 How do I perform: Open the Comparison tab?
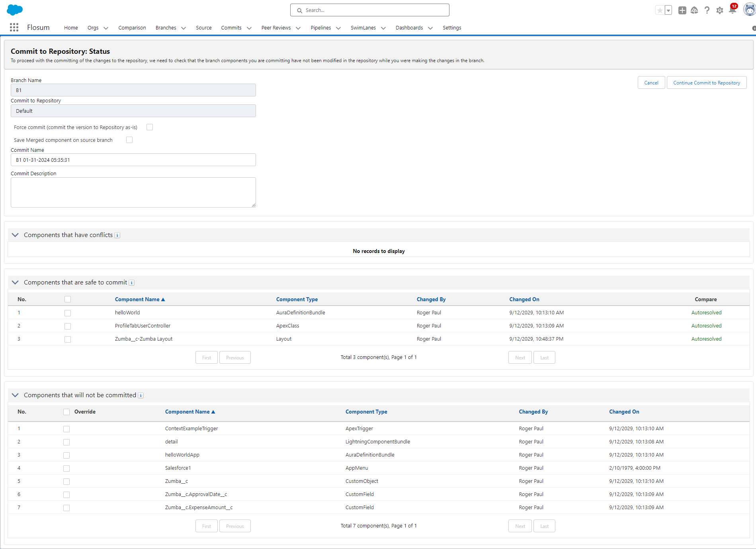132,27
